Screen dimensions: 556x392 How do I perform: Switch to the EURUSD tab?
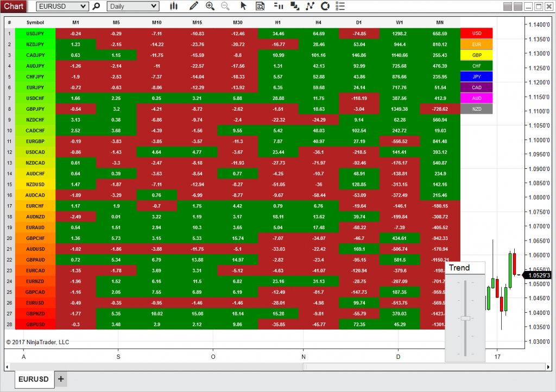pyautogui.click(x=34, y=379)
